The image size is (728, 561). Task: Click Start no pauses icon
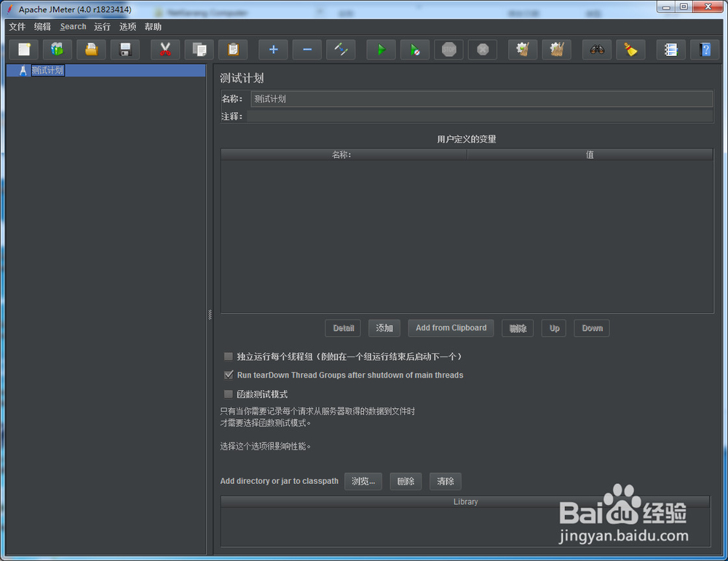pos(415,49)
